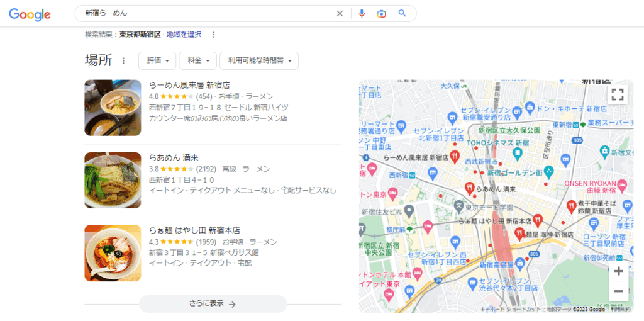Open the 料金 price filter dropdown
Image resolution: width=644 pixels, height=321 pixels.
(198, 60)
